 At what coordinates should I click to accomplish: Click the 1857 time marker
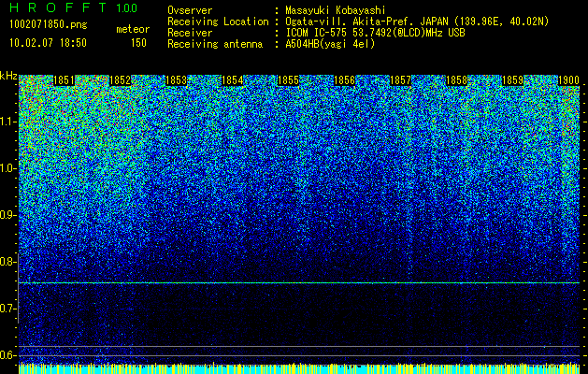[x=400, y=80]
